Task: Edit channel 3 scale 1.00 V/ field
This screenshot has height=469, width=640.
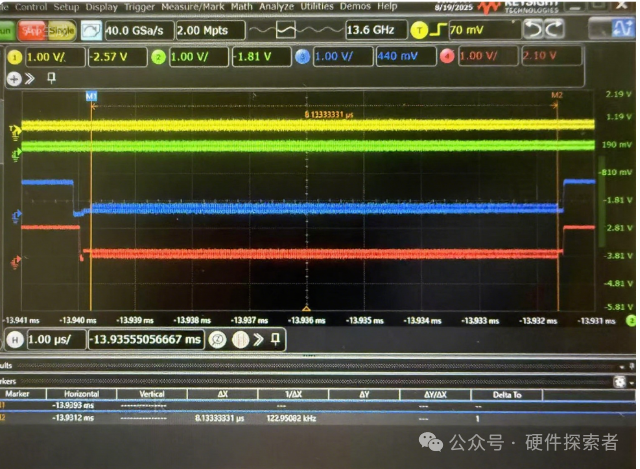Action: tap(343, 56)
